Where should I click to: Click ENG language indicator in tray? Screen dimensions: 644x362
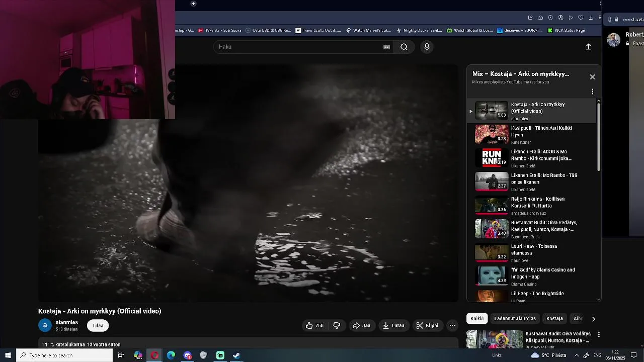pos(597,355)
